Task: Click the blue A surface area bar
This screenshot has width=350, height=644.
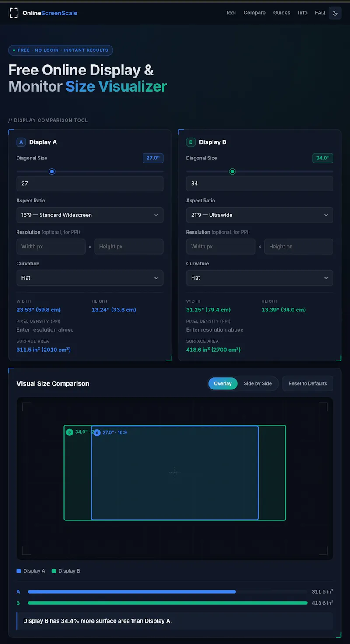Action: coord(132,591)
